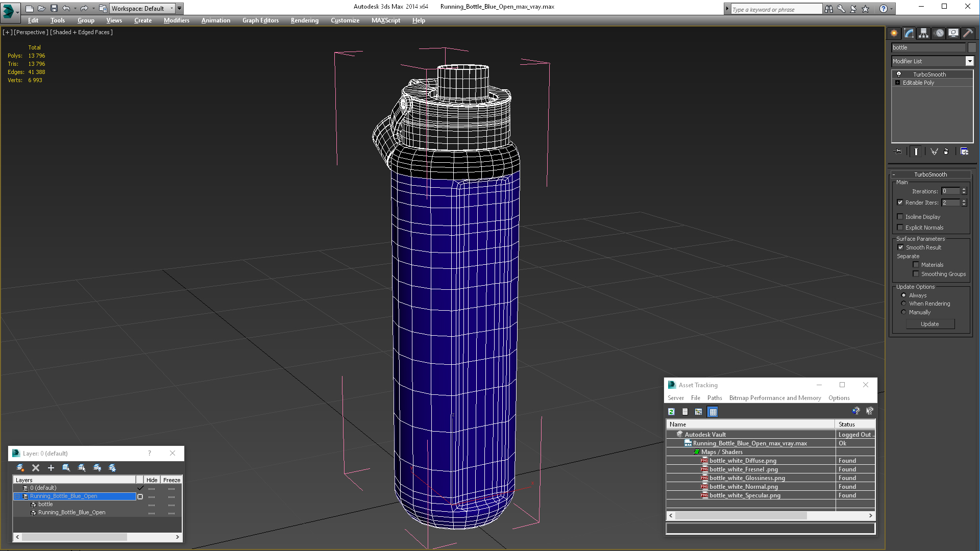Freeze/unfreeze all layers icon

click(x=112, y=468)
